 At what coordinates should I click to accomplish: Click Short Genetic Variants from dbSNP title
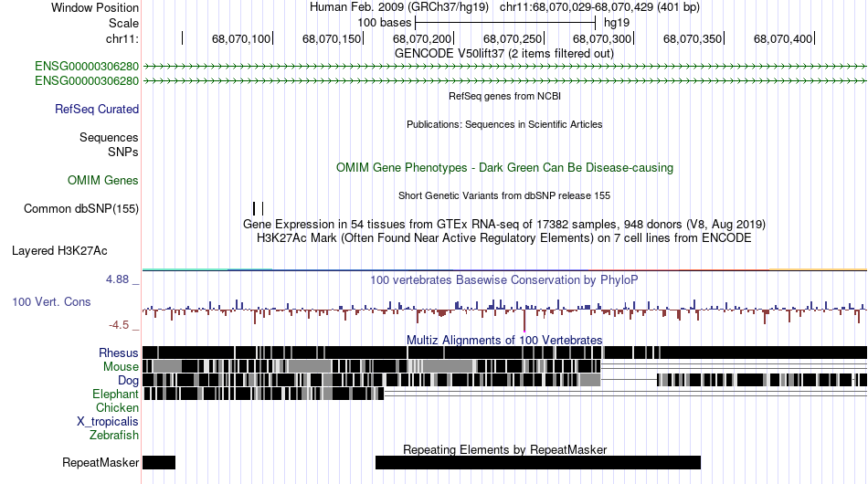pos(503,195)
